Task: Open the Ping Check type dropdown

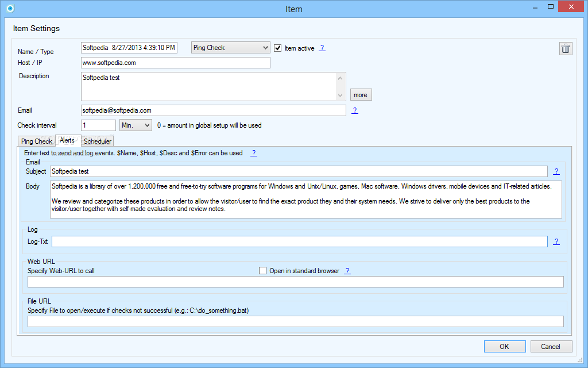Action: [231, 48]
